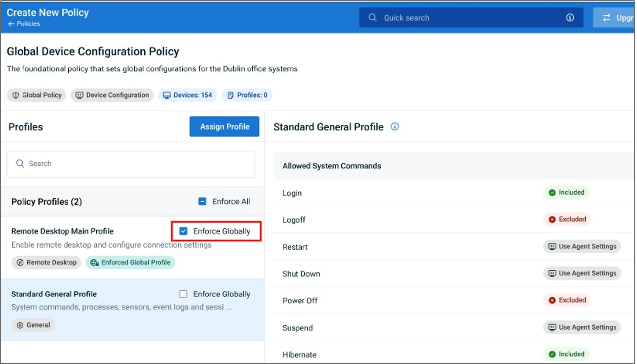Click the Enforced Global Profile tag
Image resolution: width=637 pixels, height=364 pixels.
tap(131, 263)
